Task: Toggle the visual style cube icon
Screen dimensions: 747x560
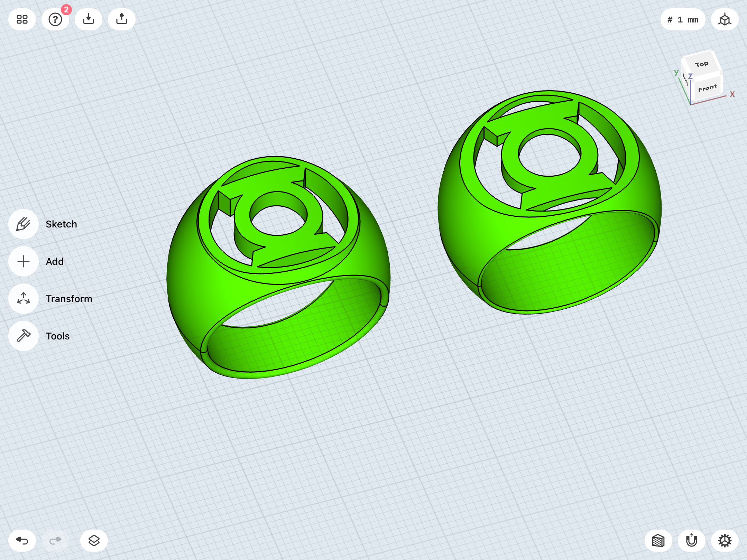Action: (658, 541)
